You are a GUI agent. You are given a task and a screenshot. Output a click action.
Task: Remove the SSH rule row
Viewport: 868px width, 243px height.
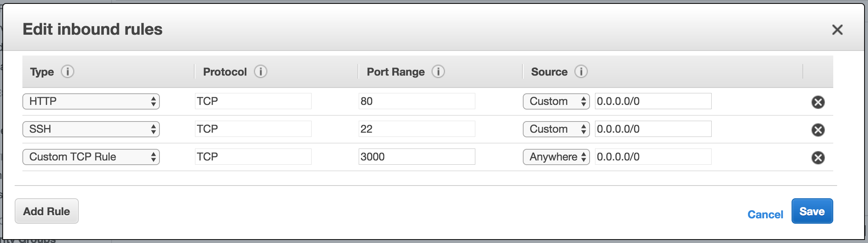point(818,130)
